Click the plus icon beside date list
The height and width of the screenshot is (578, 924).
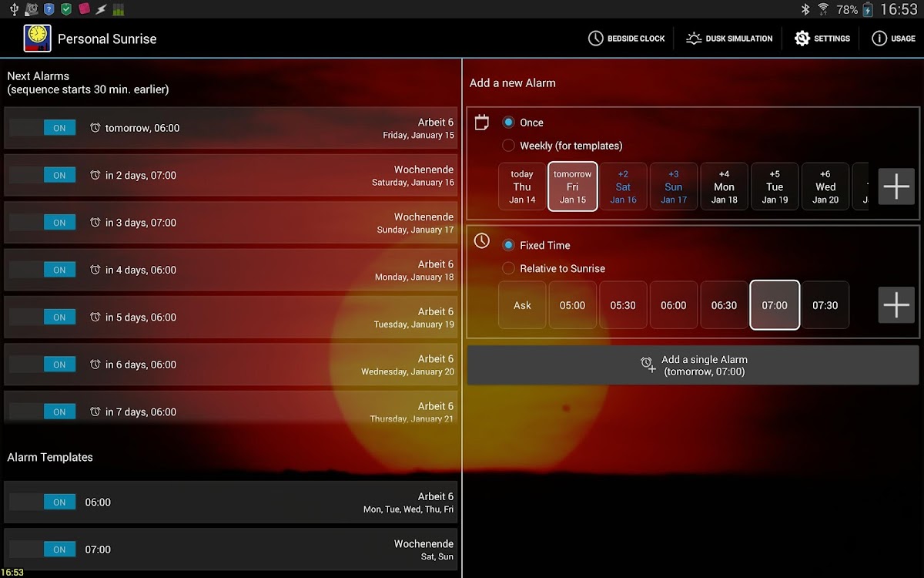(896, 187)
